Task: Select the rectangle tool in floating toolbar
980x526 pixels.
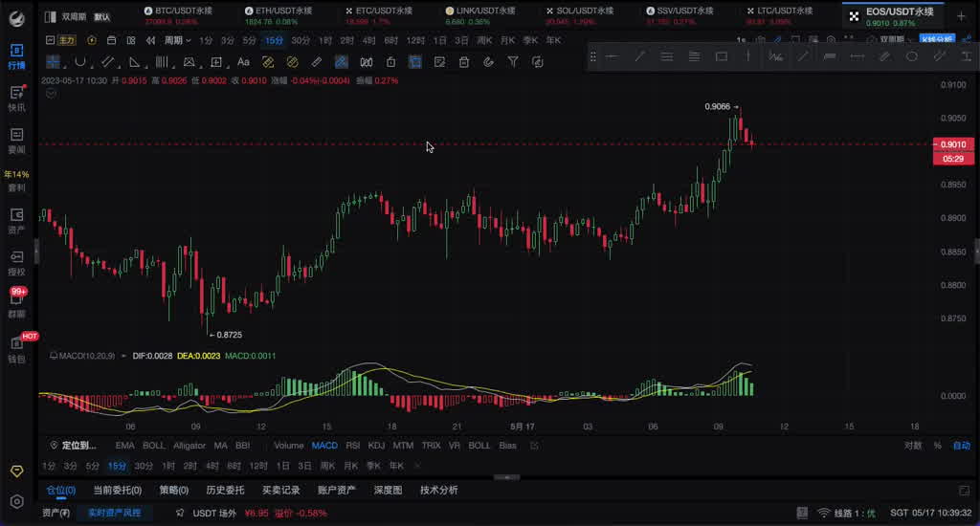Action: pyautogui.click(x=722, y=56)
